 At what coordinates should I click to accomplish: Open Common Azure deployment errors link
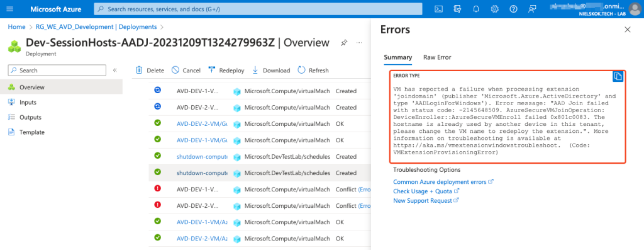pos(443,182)
